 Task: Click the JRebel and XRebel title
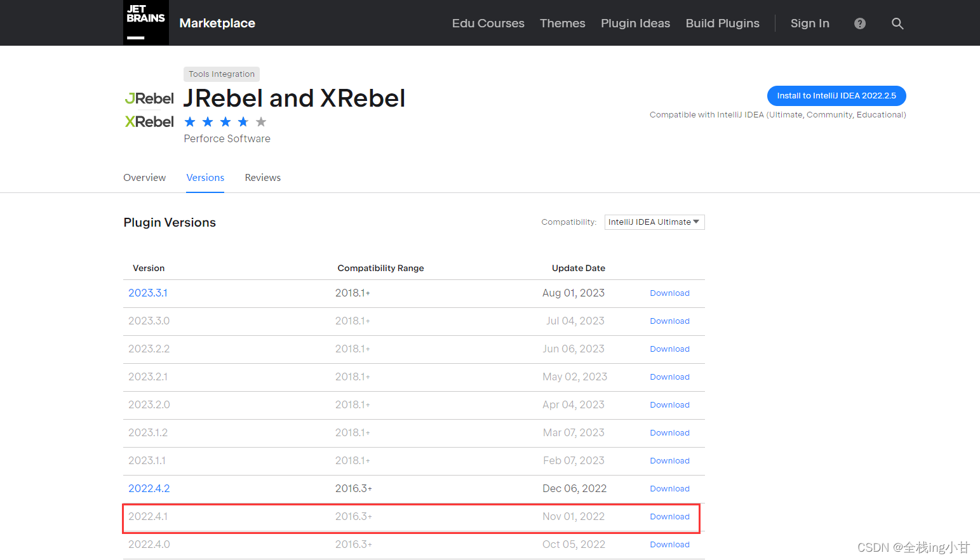[x=294, y=98]
